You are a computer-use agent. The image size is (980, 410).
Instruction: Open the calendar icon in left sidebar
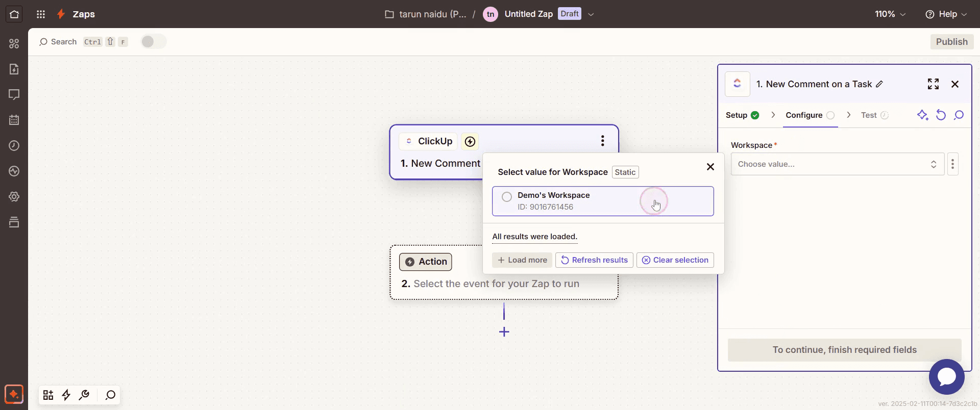[14, 120]
